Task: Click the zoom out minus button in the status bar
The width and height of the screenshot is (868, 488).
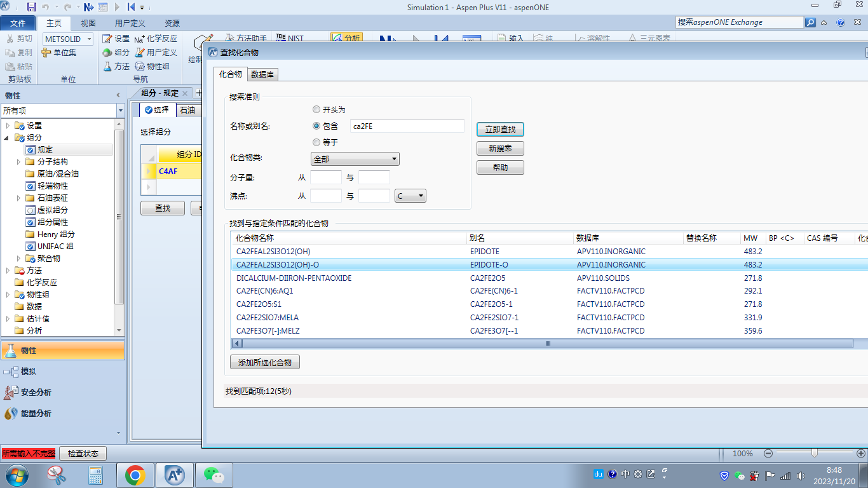Action: (768, 454)
